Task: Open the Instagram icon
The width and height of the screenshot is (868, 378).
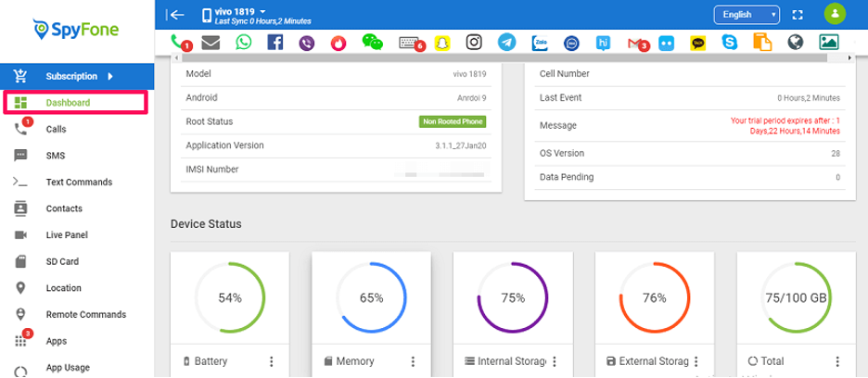Action: 473,42
